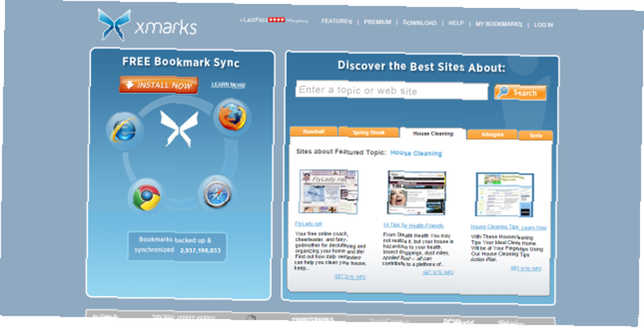The width and height of the screenshot is (644, 328).
Task: Switch to the Baseball tab
Action: point(314,132)
